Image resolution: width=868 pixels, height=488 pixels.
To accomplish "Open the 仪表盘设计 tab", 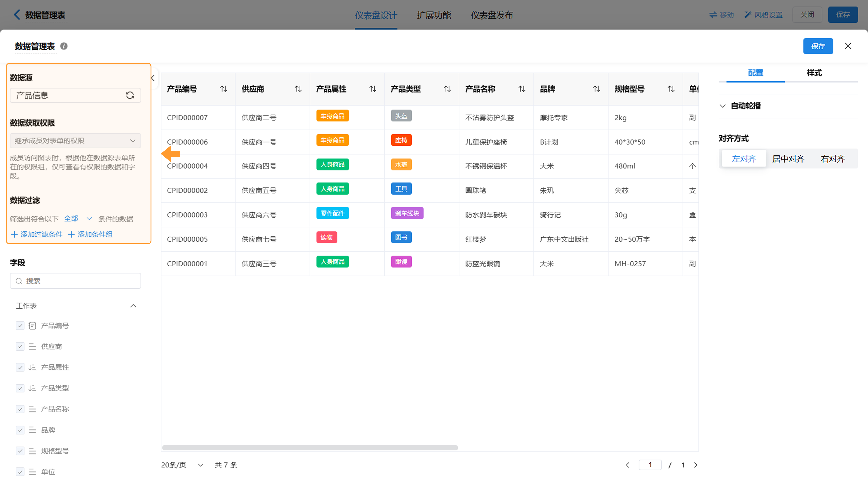I will (x=376, y=15).
